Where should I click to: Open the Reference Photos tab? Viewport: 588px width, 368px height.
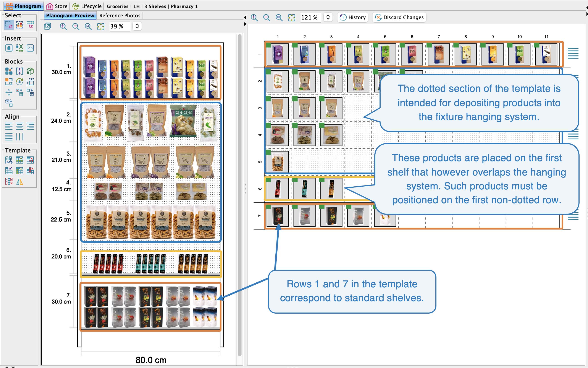pos(120,16)
